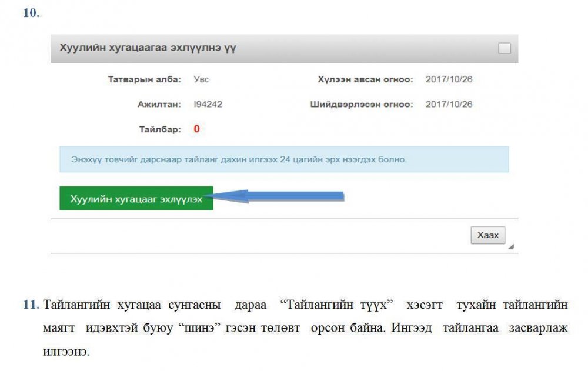Click the Тайлбар label
This screenshot has width=588, height=371.
pos(159,129)
